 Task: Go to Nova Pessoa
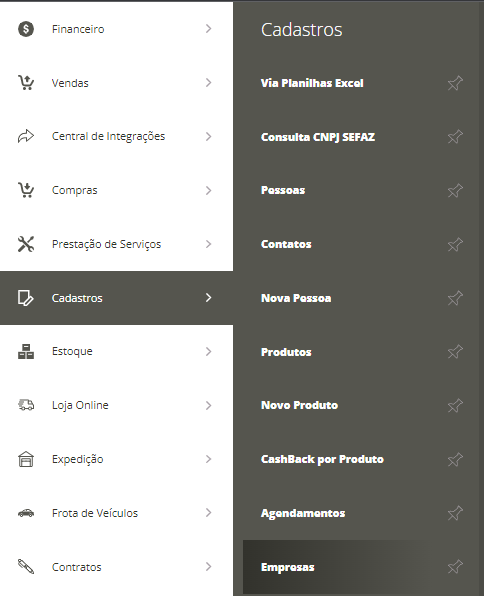pos(296,298)
